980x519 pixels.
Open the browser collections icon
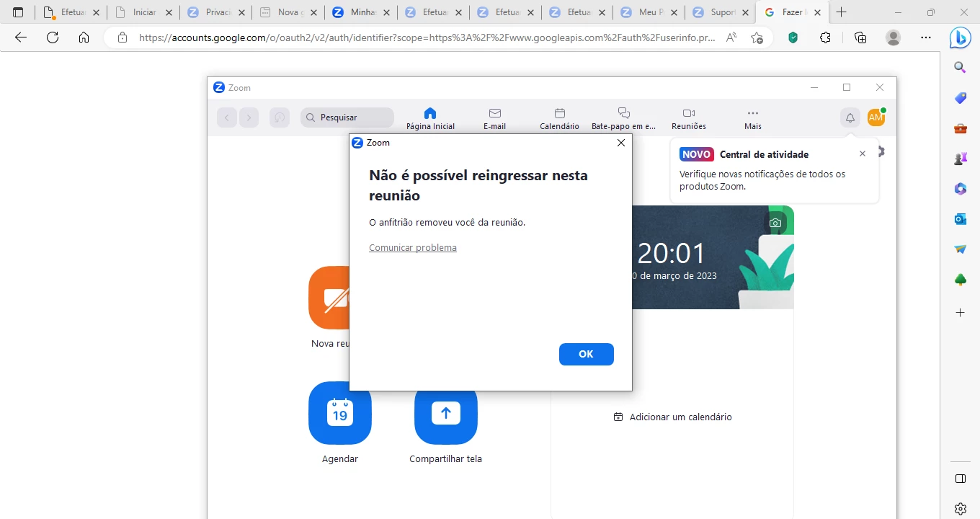(860, 37)
